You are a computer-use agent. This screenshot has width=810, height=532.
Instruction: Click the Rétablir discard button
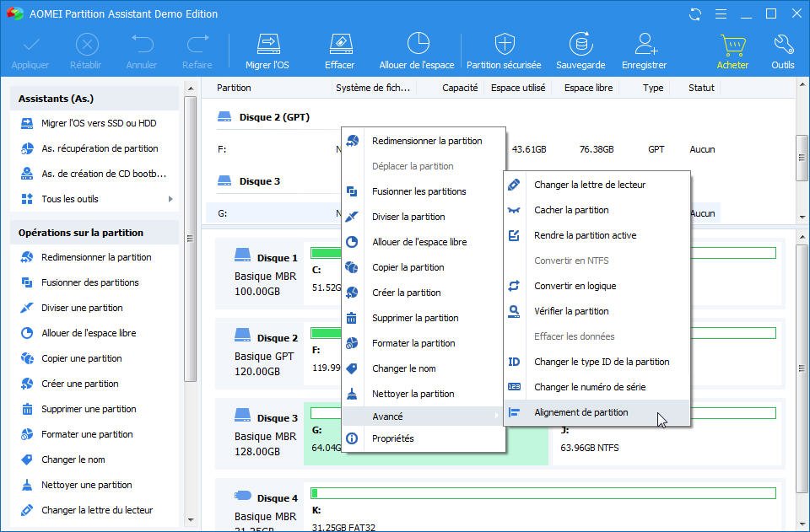click(x=86, y=51)
